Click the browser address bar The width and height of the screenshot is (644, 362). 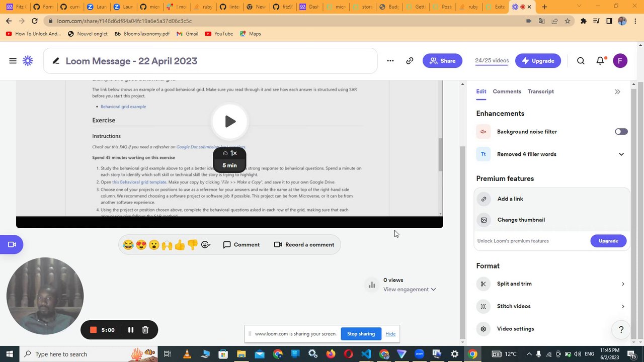(287, 21)
